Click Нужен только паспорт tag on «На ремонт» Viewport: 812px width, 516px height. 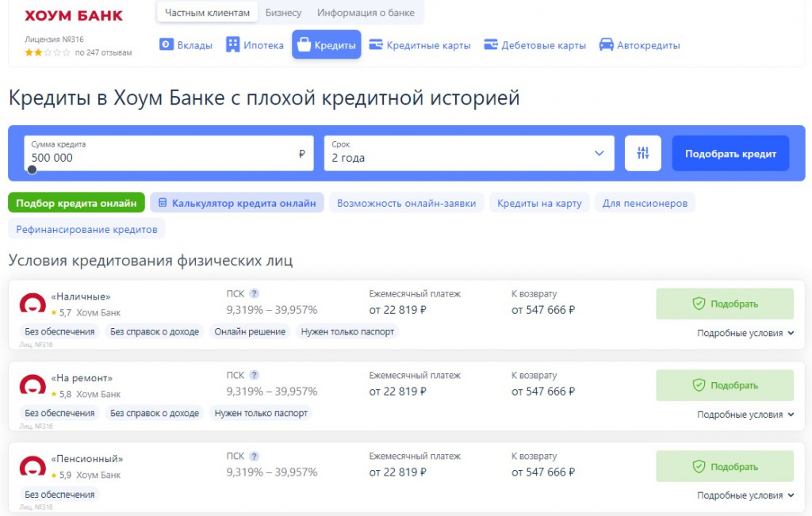pyautogui.click(x=261, y=413)
